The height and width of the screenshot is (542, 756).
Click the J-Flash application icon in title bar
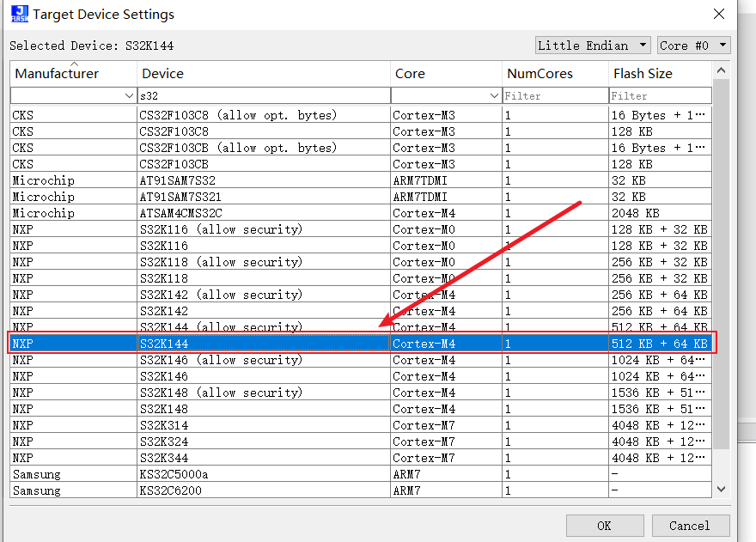coord(19,14)
